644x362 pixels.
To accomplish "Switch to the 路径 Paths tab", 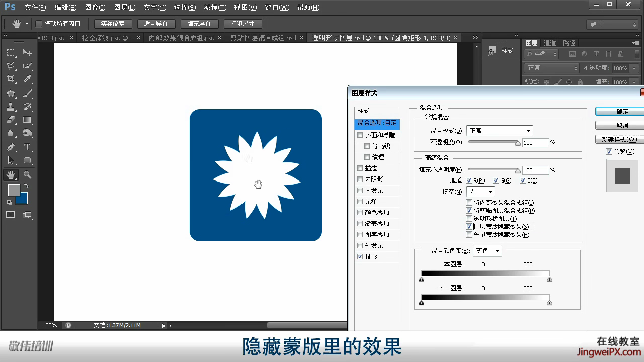I will tap(569, 43).
